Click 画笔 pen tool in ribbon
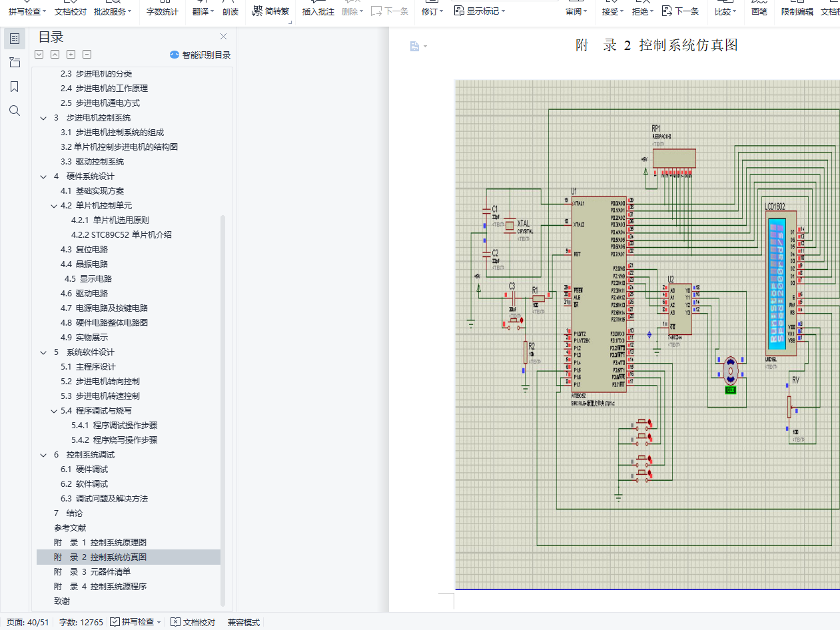 (759, 11)
